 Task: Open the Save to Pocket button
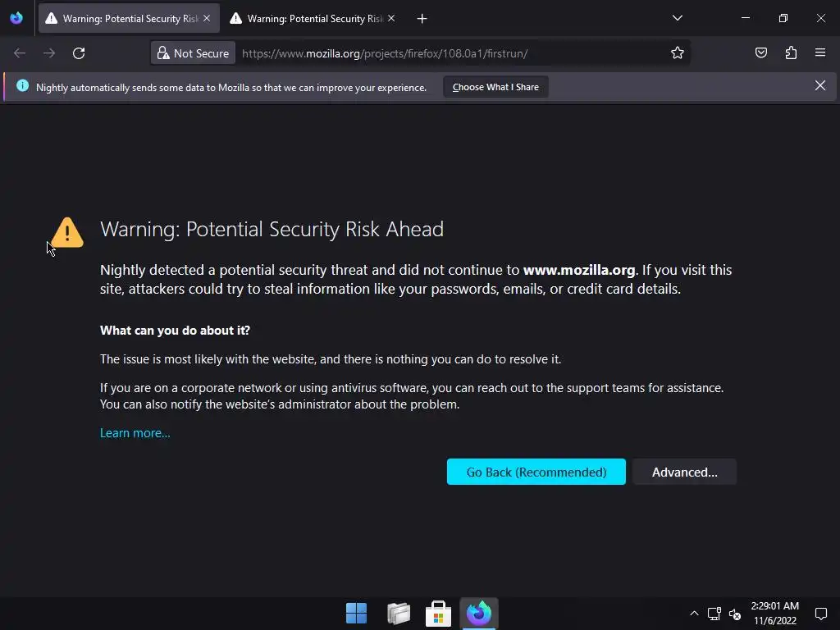(760, 53)
